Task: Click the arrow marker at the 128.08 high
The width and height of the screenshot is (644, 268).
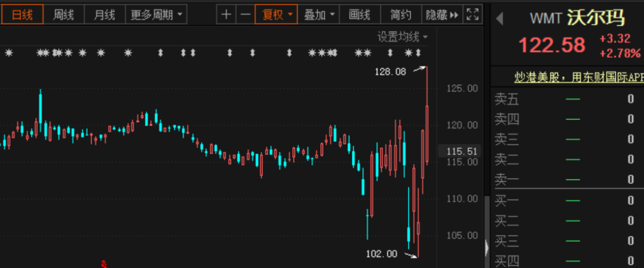Action: coord(420,70)
